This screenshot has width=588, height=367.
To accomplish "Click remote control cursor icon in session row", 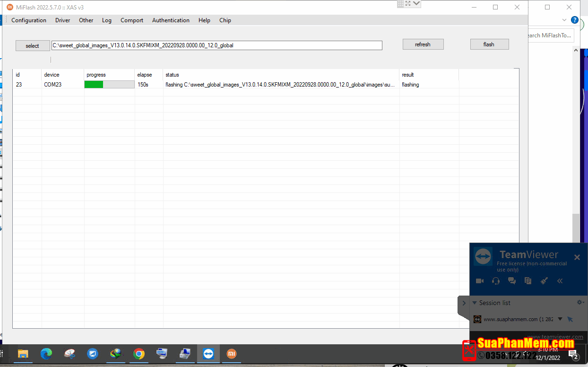I will point(570,319).
